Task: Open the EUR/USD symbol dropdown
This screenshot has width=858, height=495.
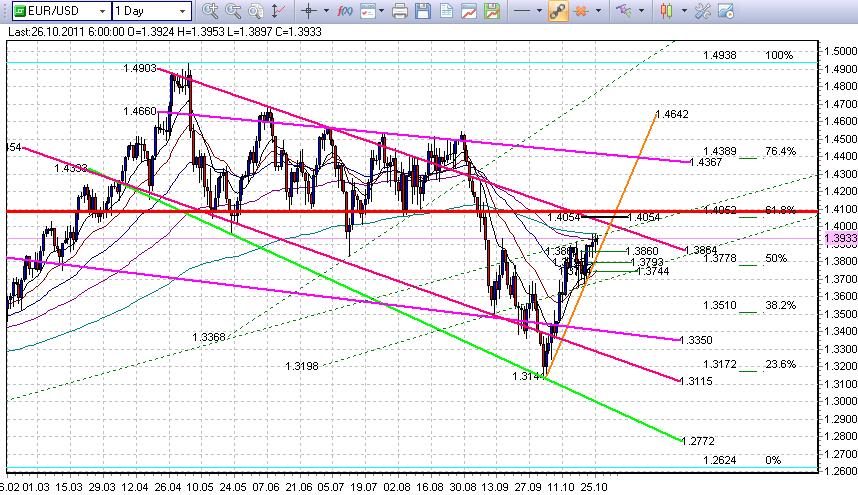Action: [103, 11]
